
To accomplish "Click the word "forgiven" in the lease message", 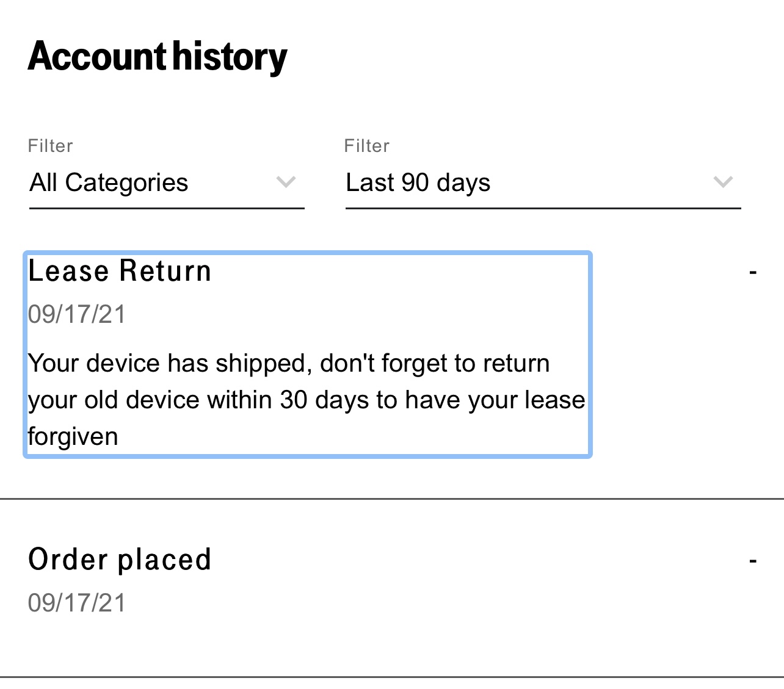I will (73, 437).
